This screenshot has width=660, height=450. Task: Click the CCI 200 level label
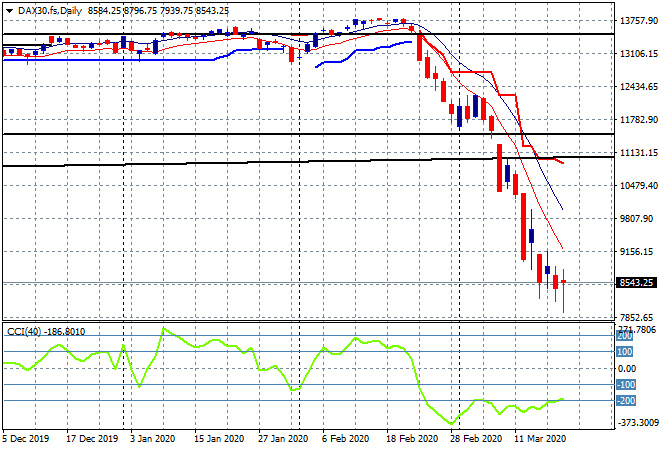tap(625, 336)
